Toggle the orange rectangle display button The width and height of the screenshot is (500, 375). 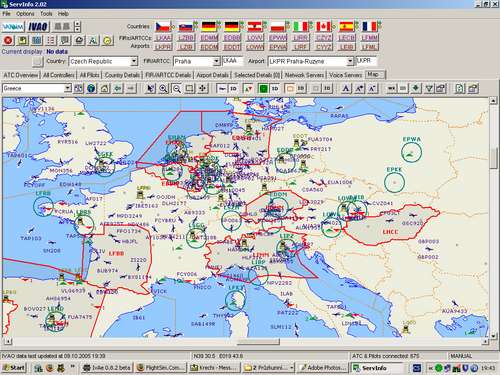[290, 88]
